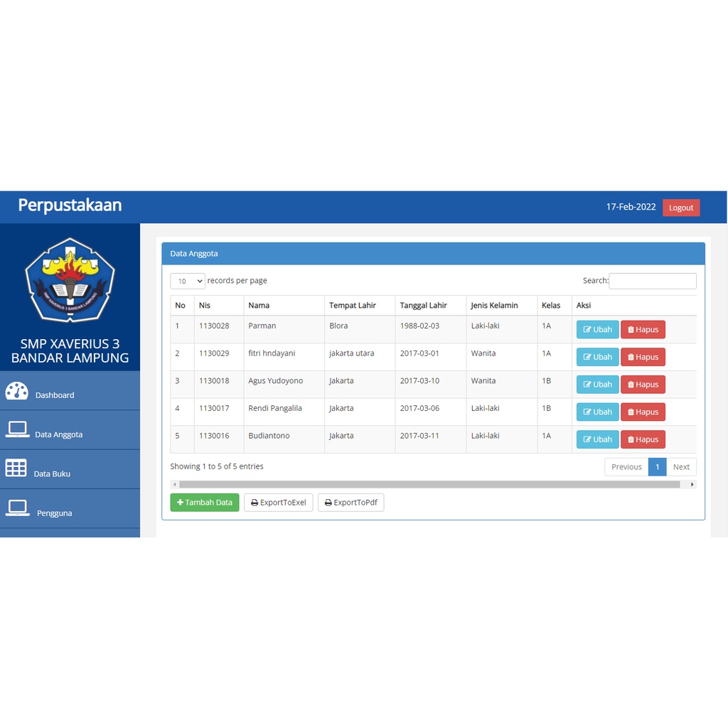The height and width of the screenshot is (728, 728).
Task: Sort by the Kelas column header
Action: pyautogui.click(x=555, y=306)
